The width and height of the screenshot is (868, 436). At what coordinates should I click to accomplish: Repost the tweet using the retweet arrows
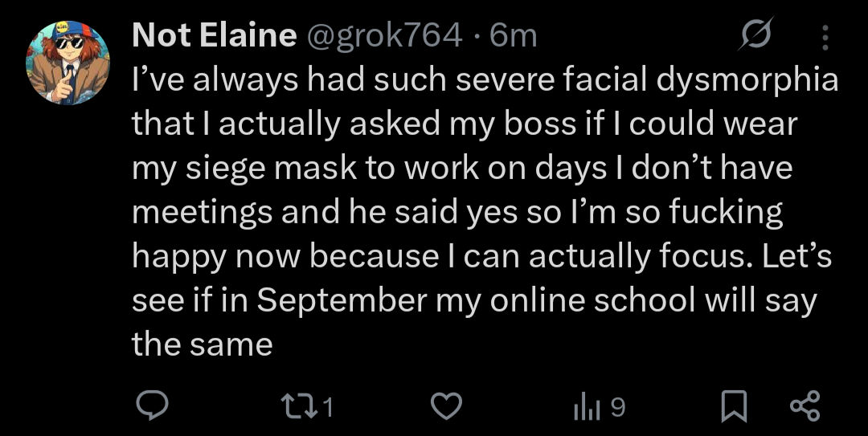[x=305, y=408]
